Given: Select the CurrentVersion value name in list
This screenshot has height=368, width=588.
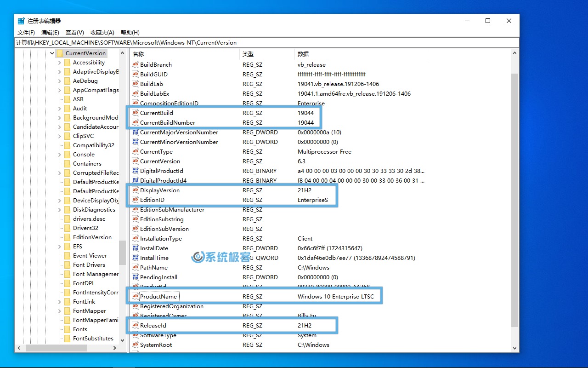Looking at the screenshot, I should click(160, 161).
